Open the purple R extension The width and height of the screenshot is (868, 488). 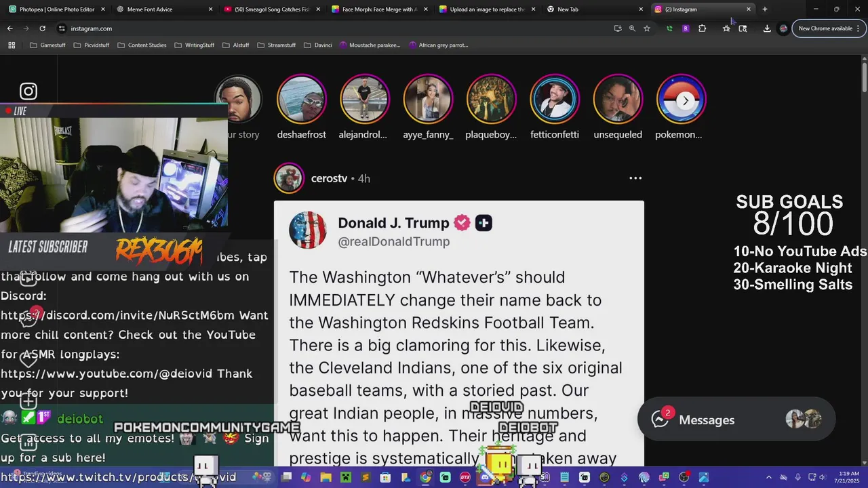pos(686,28)
